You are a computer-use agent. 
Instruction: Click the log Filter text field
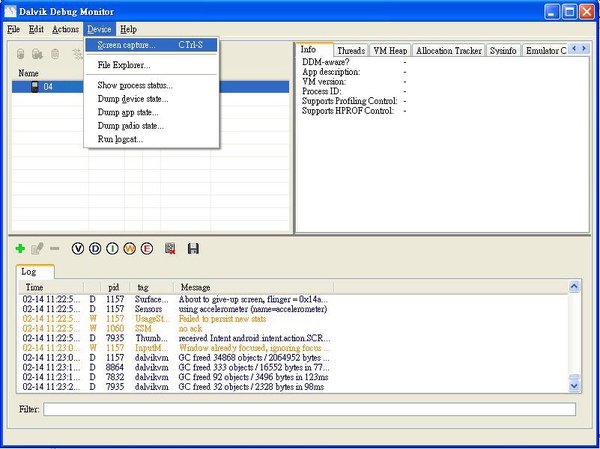[x=309, y=409]
